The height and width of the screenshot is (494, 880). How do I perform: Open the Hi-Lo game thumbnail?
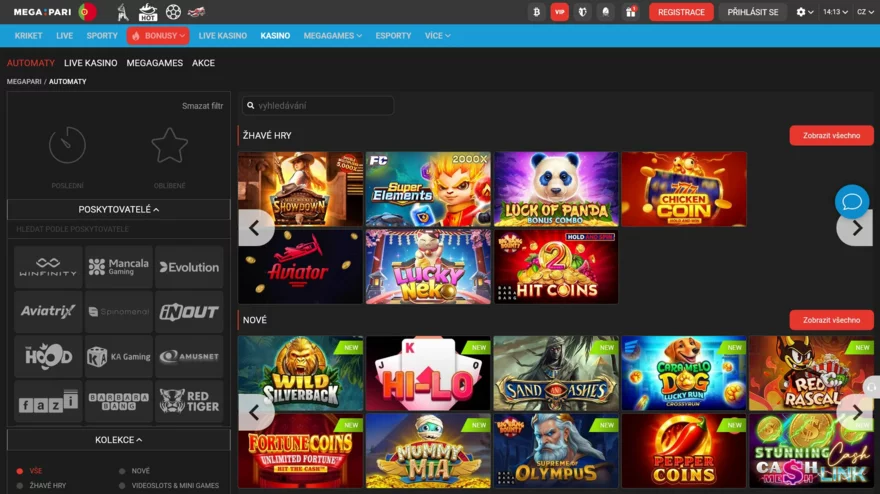(x=428, y=373)
